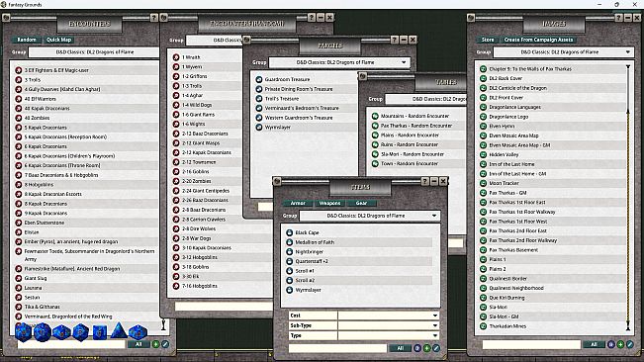
Task: Click the green add icon in Images window
Action: pos(620,344)
